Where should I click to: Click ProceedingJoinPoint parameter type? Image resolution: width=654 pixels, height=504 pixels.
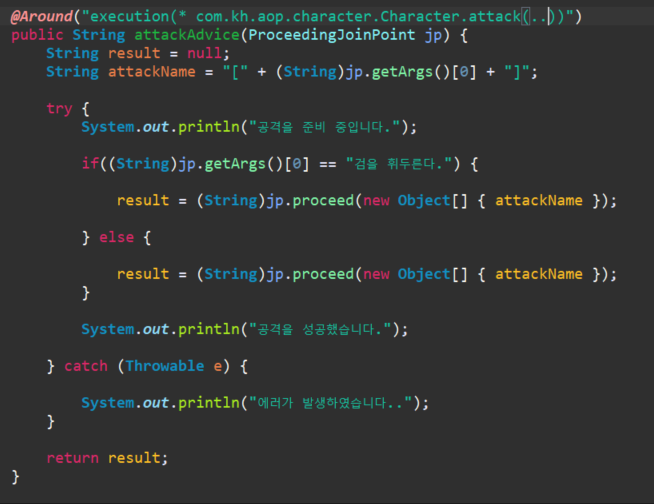[332, 35]
